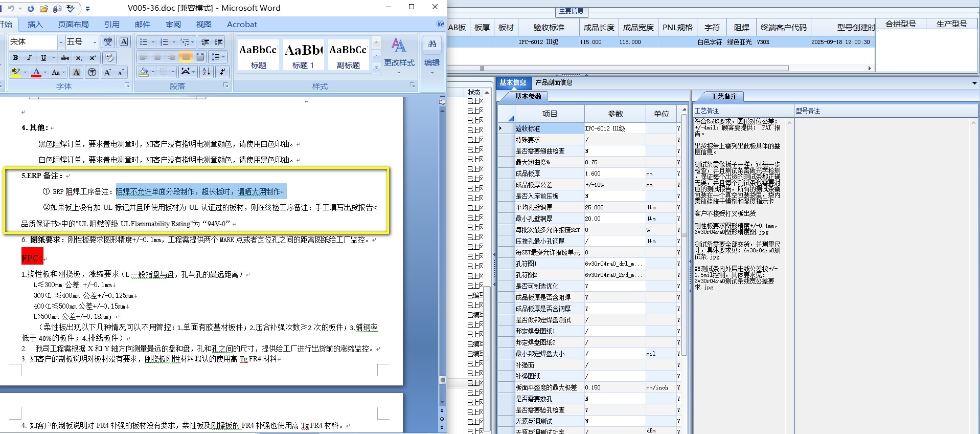Toggle bold formatting

(15, 58)
